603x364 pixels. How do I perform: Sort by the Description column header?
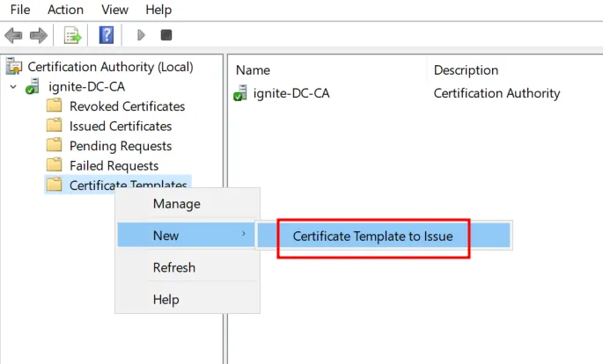466,70
